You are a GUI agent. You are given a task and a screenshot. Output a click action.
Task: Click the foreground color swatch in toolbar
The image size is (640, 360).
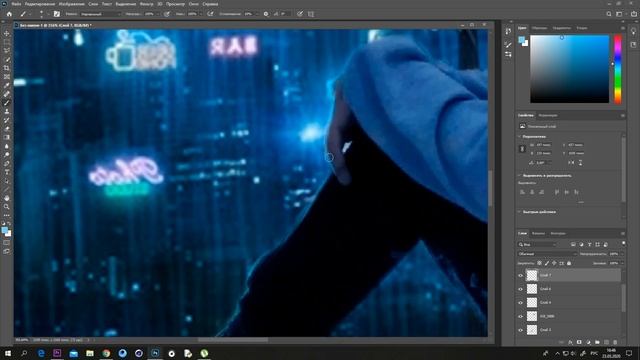[4, 231]
